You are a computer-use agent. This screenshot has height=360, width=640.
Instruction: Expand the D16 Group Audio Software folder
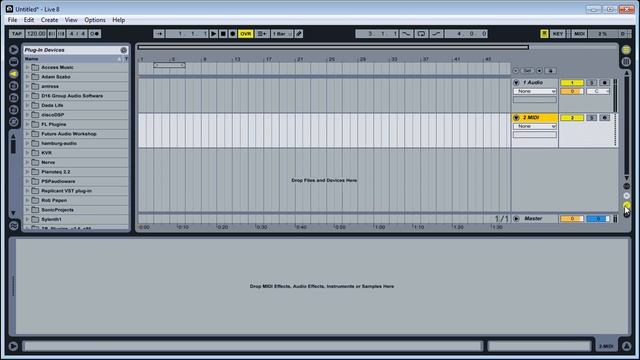27,96
